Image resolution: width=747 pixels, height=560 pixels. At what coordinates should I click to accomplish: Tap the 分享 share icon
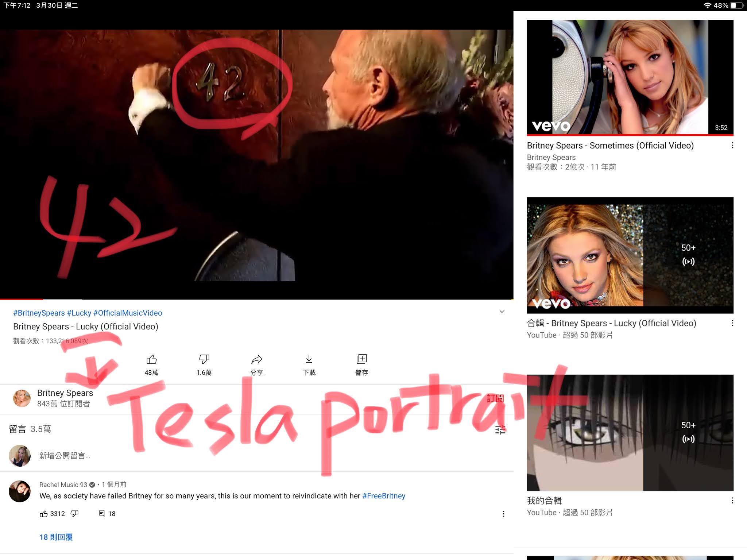(x=256, y=360)
